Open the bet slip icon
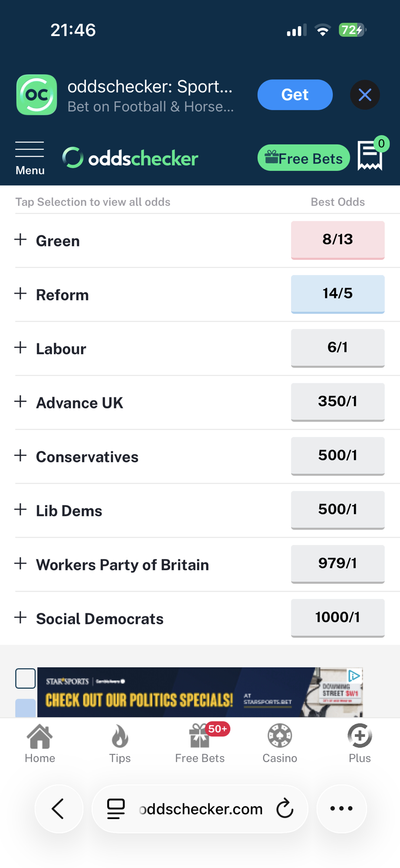This screenshot has width=400, height=868. (370, 155)
